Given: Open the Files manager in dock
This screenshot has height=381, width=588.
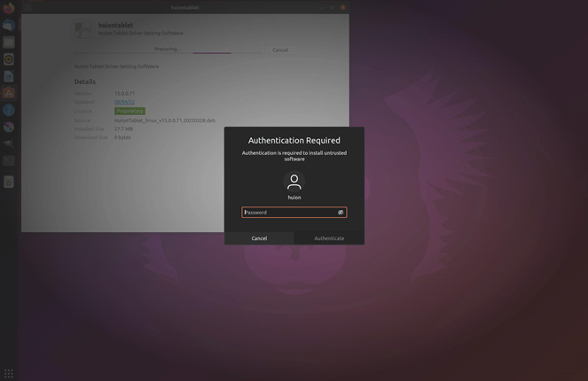Looking at the screenshot, I should tap(9, 42).
